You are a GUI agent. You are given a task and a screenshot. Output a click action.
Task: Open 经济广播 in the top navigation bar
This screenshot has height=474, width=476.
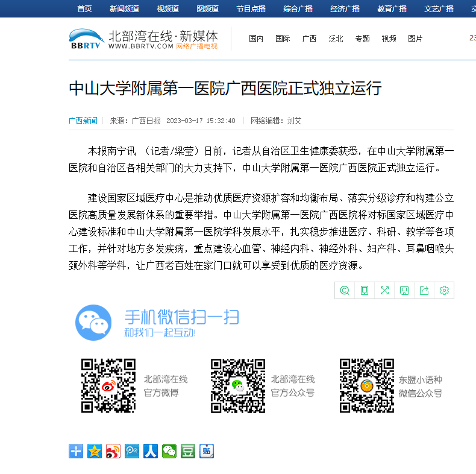[x=345, y=8]
